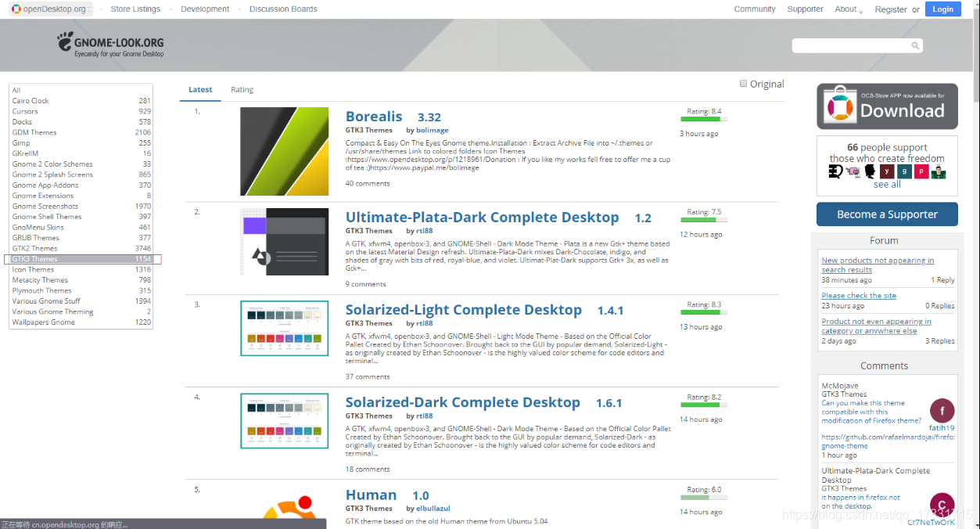This screenshot has height=529, width=980.
Task: Open Solarized-Light Complete Desktop title
Action: [x=464, y=310]
